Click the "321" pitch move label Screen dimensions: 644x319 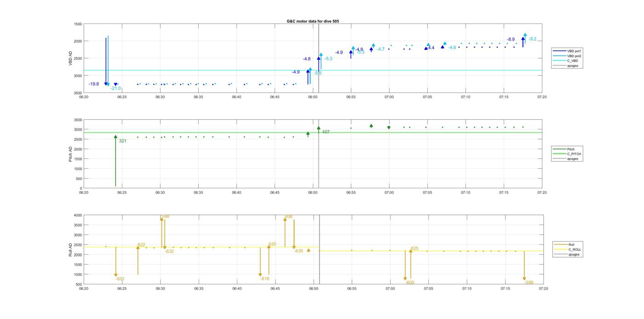point(123,141)
